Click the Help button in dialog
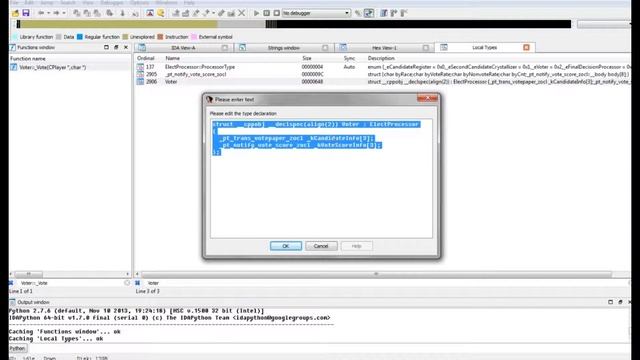This screenshot has width=640, height=360. point(356,246)
